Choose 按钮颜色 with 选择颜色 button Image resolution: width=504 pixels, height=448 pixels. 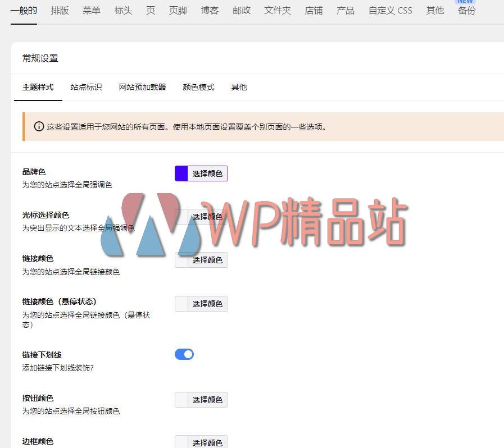click(x=207, y=400)
